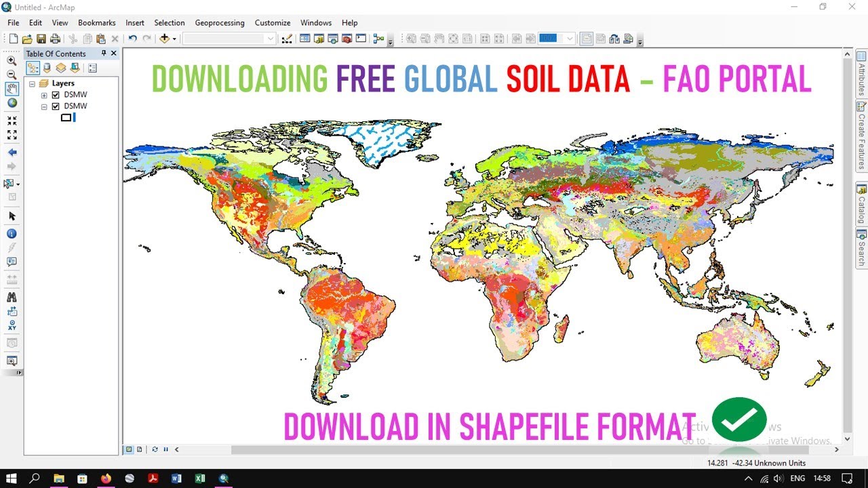Open the map scale dropdown

271,39
